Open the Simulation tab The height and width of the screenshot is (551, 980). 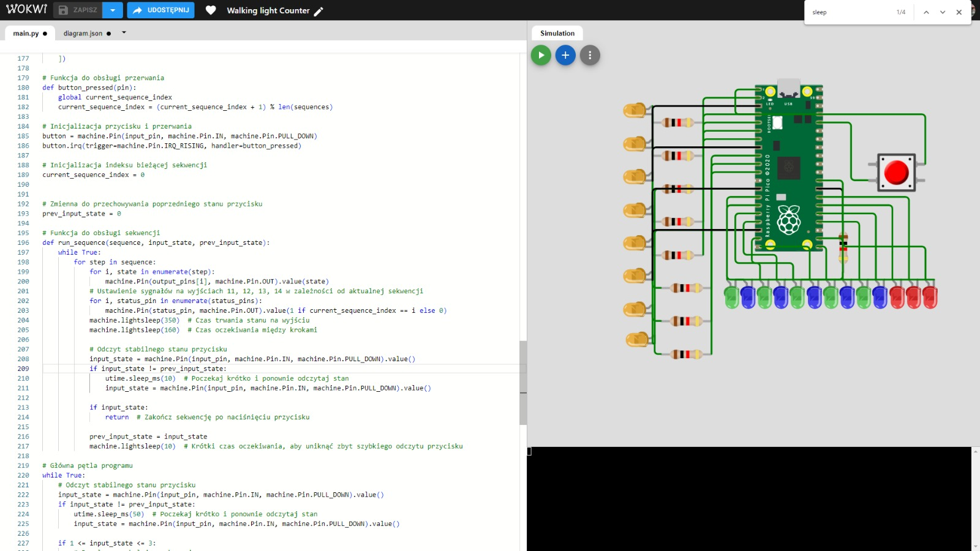click(x=557, y=34)
